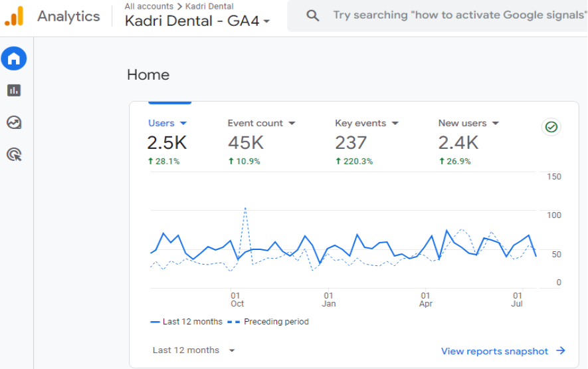
Task: Go to Home in the sidebar
Action: pyautogui.click(x=14, y=59)
